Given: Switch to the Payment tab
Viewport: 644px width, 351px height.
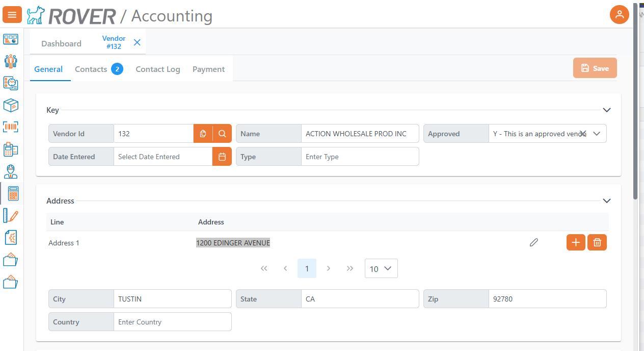Looking at the screenshot, I should (208, 69).
